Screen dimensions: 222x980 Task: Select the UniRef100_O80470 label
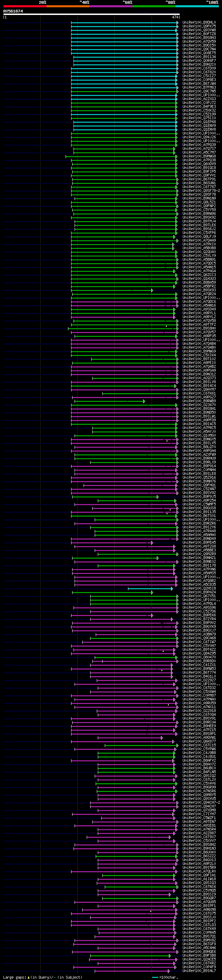tap(199, 657)
